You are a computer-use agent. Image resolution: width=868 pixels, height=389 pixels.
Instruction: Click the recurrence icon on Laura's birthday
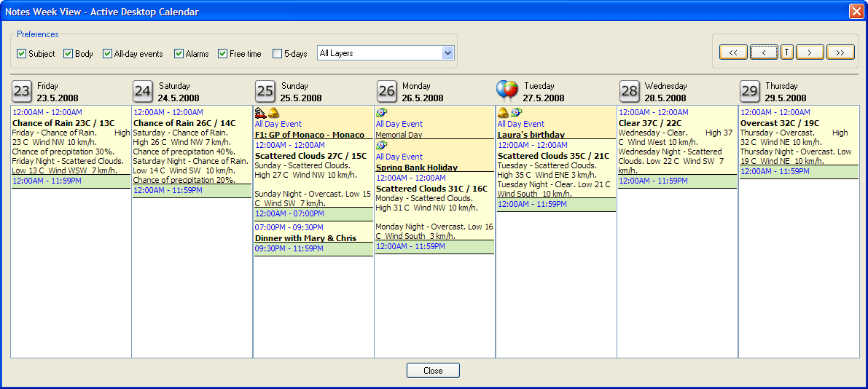[517, 113]
